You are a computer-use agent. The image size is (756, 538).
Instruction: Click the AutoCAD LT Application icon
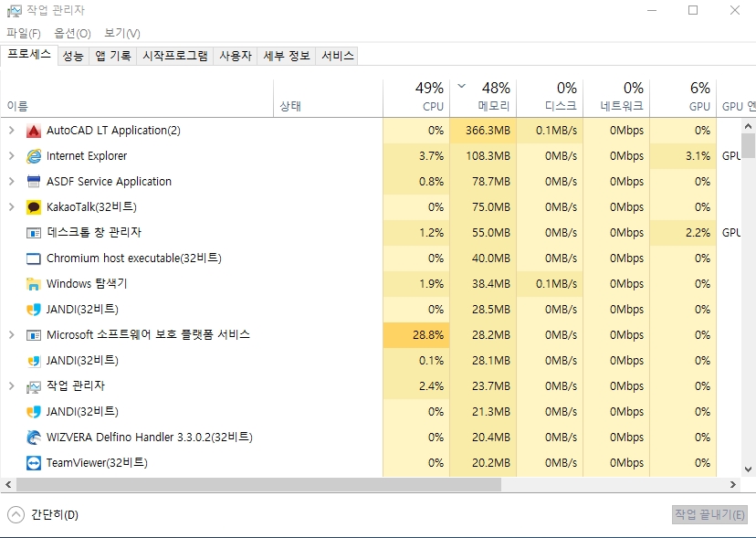click(34, 131)
